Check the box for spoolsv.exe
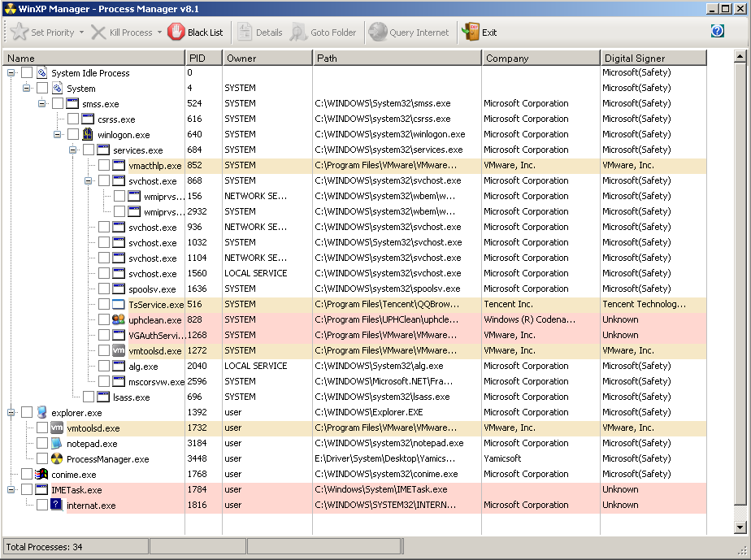The image size is (751, 560). pos(104,289)
